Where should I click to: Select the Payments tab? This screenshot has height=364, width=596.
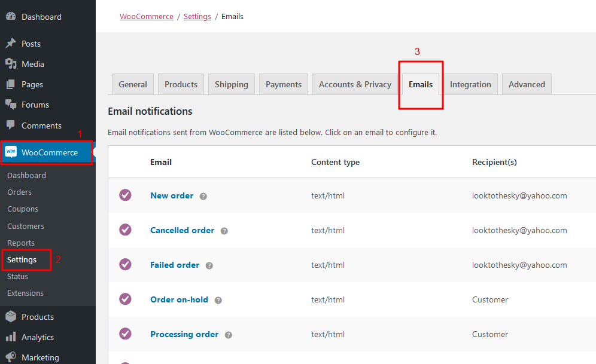pos(284,84)
